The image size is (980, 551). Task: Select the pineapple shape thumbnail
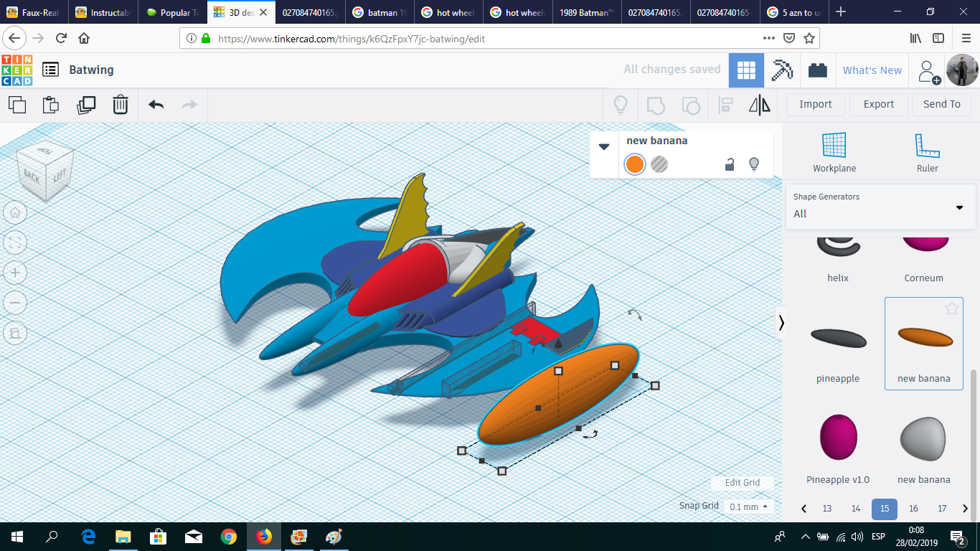[x=837, y=338]
